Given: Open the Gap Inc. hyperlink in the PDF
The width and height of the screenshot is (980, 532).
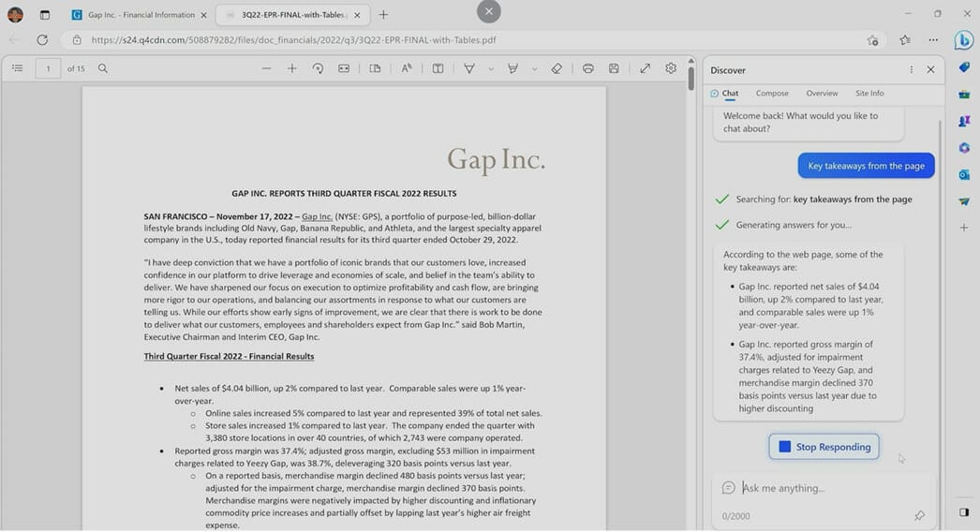Looking at the screenshot, I should point(317,216).
